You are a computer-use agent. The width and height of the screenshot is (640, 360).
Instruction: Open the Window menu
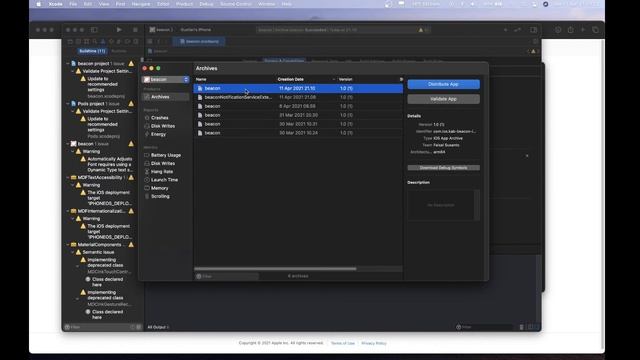[267, 4]
